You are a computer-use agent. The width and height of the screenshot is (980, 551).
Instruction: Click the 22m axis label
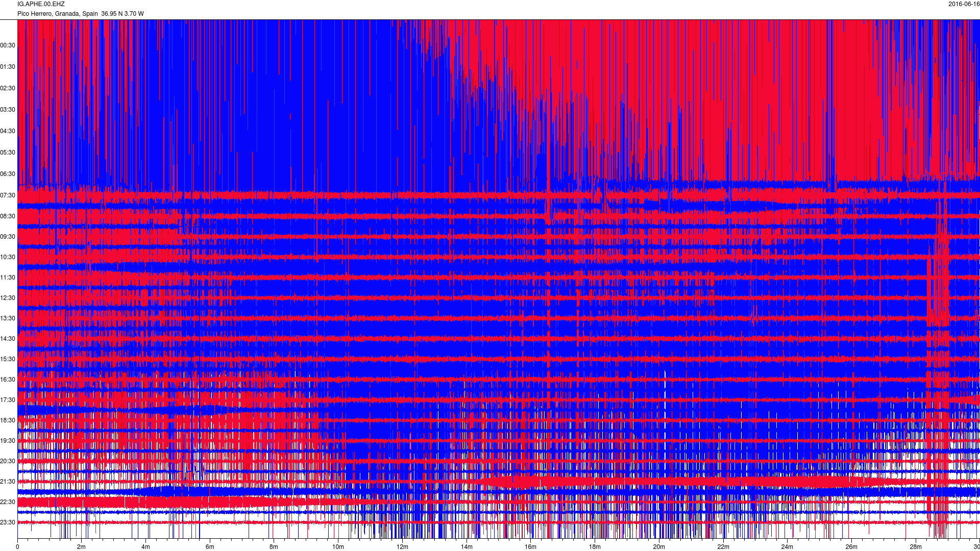pyautogui.click(x=723, y=547)
